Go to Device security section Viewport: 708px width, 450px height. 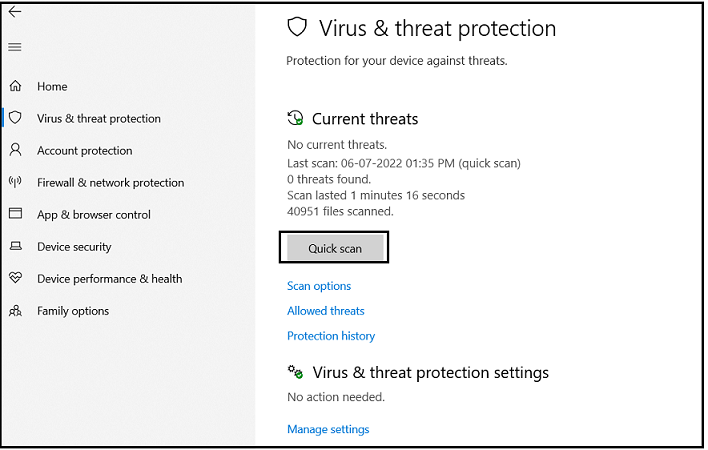click(74, 247)
